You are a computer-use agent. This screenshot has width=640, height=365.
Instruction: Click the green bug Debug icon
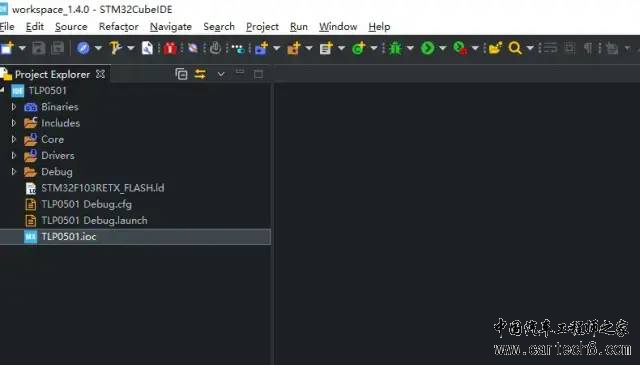click(395, 48)
